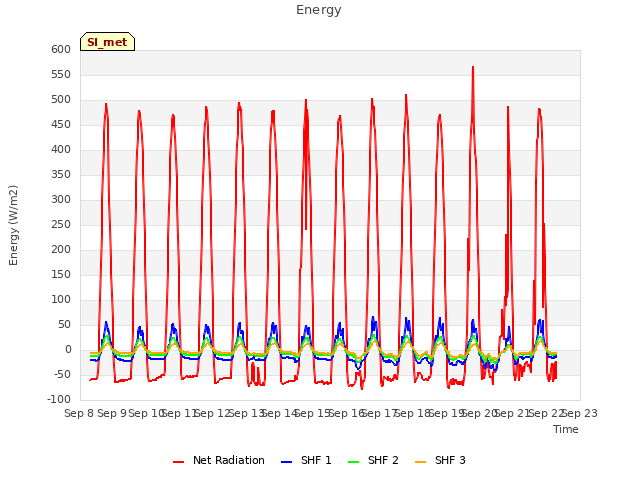
Task: Click the 500 y-axis tick label
Action: click(x=61, y=100)
